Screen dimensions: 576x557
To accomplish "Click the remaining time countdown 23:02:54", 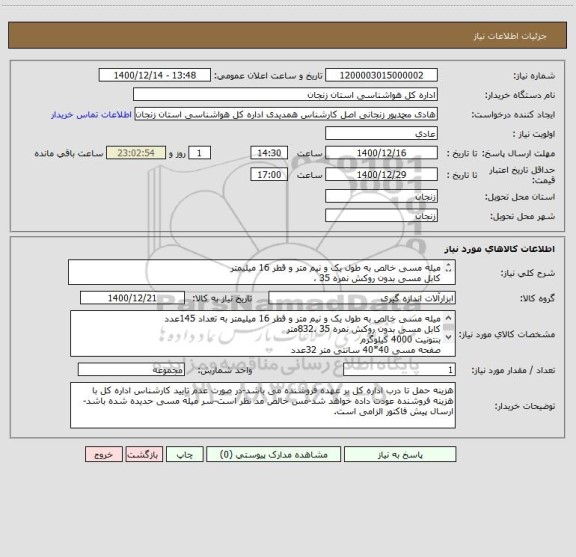I will pos(136,153).
